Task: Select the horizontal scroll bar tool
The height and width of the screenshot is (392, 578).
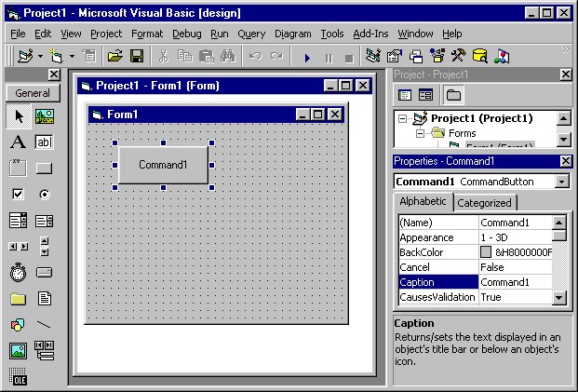Action: (18, 247)
